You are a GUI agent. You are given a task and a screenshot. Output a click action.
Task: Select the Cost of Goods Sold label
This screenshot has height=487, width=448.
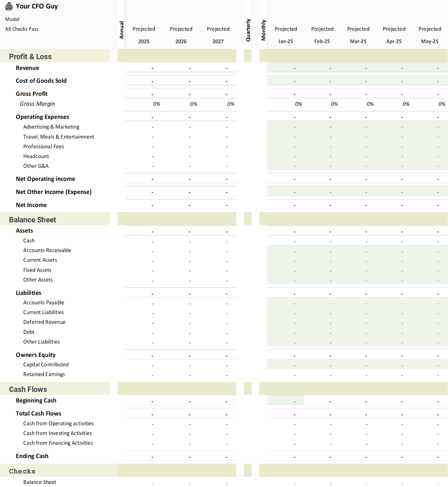[41, 81]
